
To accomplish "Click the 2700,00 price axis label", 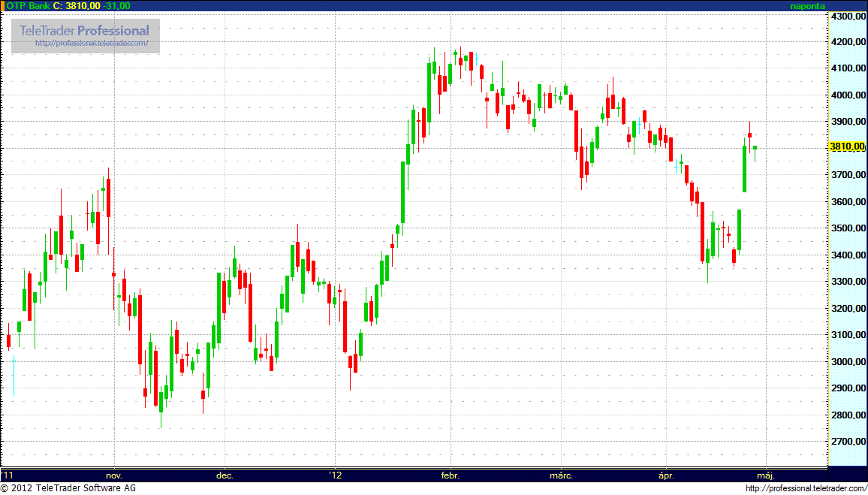I will (x=847, y=441).
